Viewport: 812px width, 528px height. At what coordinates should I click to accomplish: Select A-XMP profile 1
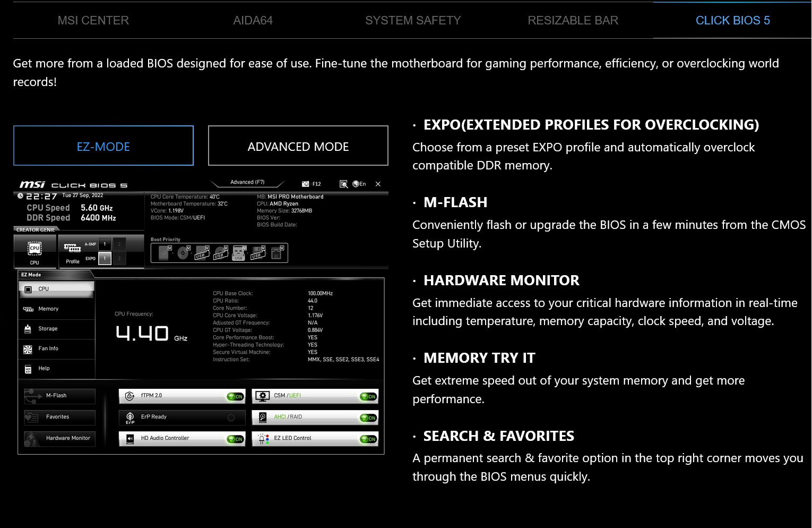105,244
